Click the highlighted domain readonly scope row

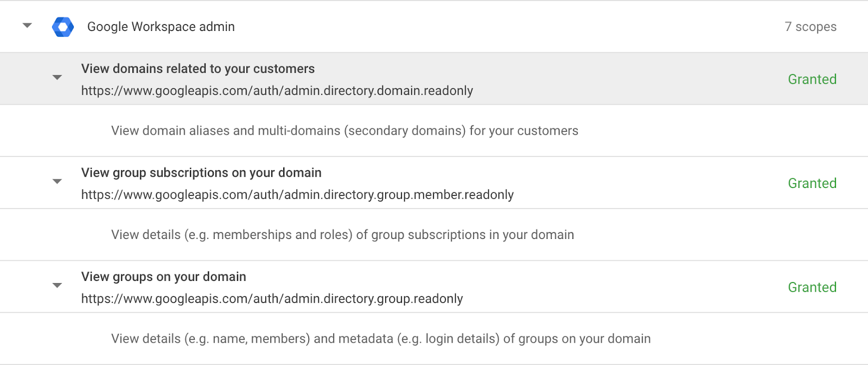pyautogui.click(x=597, y=79)
